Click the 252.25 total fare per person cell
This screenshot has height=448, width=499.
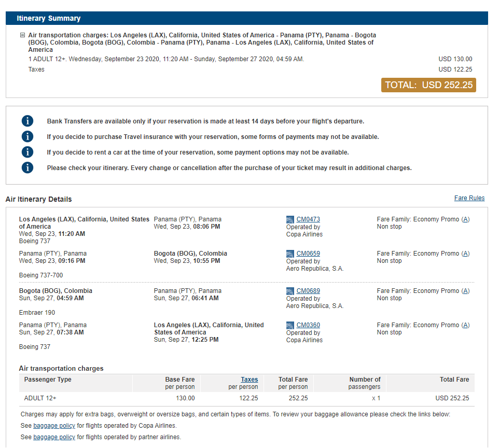[298, 398]
